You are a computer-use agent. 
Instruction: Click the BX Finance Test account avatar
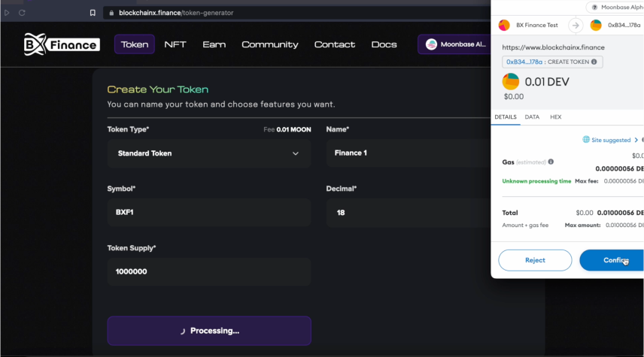pyautogui.click(x=504, y=25)
